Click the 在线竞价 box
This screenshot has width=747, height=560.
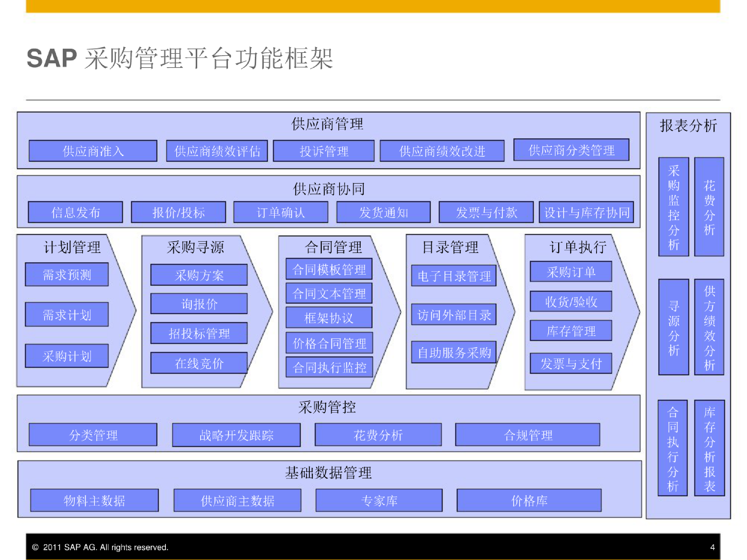(199, 363)
